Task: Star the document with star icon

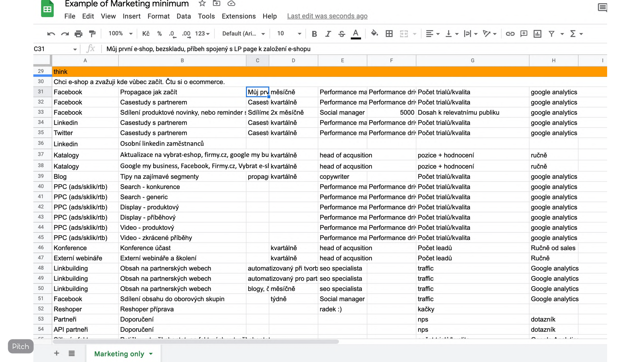Action: tap(202, 4)
